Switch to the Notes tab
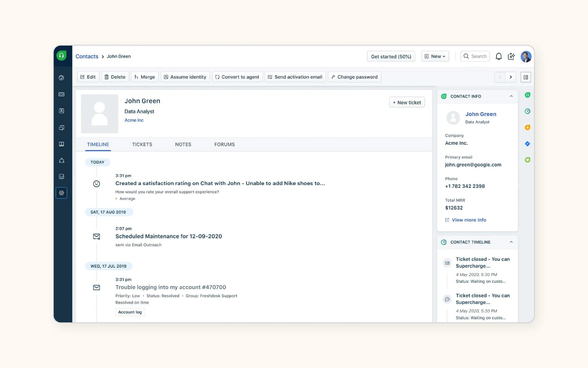The height and width of the screenshot is (368, 588). (x=183, y=144)
